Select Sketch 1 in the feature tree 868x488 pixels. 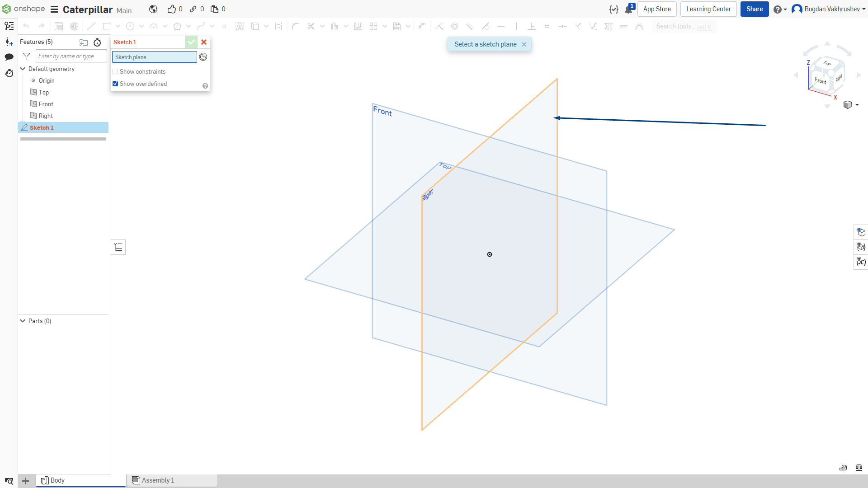click(63, 127)
